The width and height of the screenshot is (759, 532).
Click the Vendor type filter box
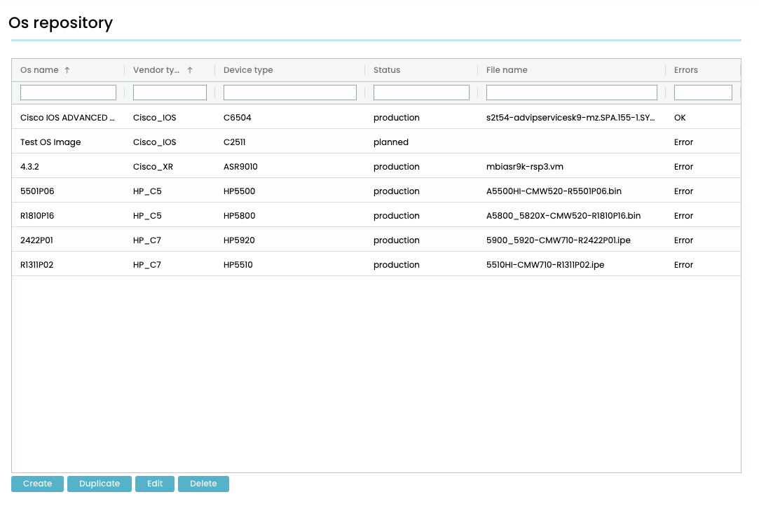pyautogui.click(x=170, y=93)
